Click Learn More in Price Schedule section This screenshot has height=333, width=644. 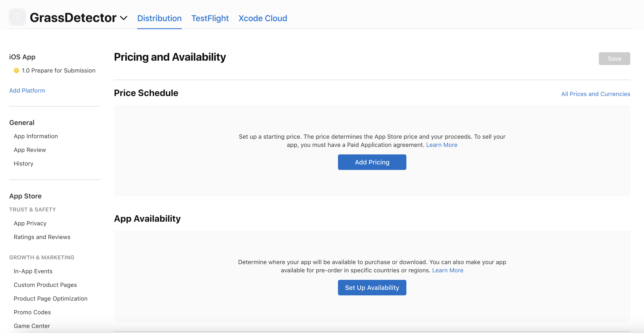pyautogui.click(x=441, y=145)
